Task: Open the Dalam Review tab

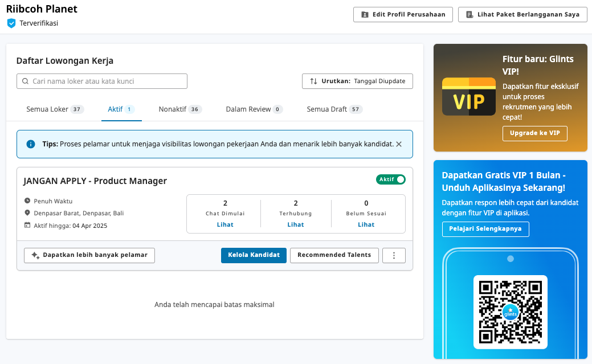Action: pos(254,109)
